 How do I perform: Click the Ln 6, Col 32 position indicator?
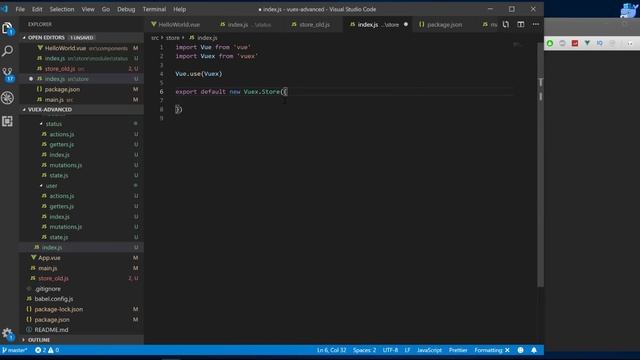[x=331, y=350]
